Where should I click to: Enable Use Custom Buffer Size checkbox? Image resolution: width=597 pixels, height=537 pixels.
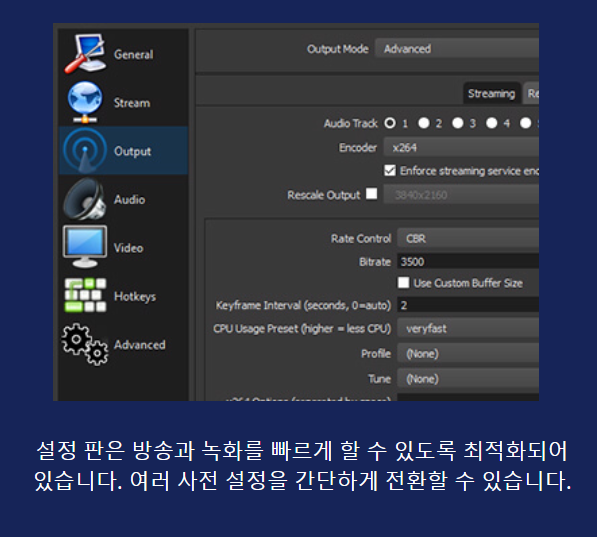click(x=403, y=283)
